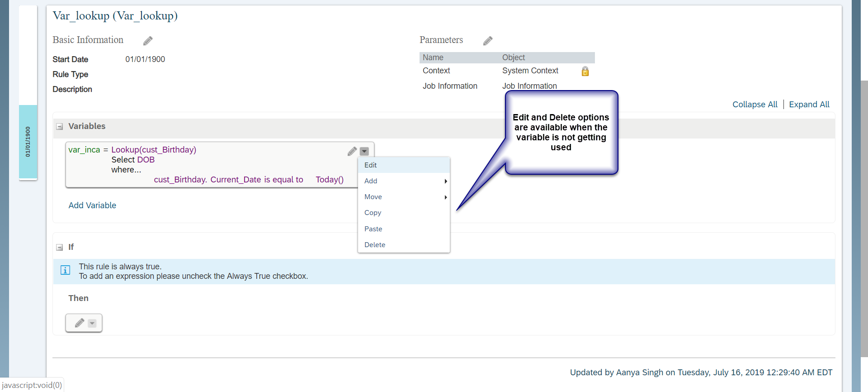
Task: Click the vertical scrollbar on the right
Action: 864,219
